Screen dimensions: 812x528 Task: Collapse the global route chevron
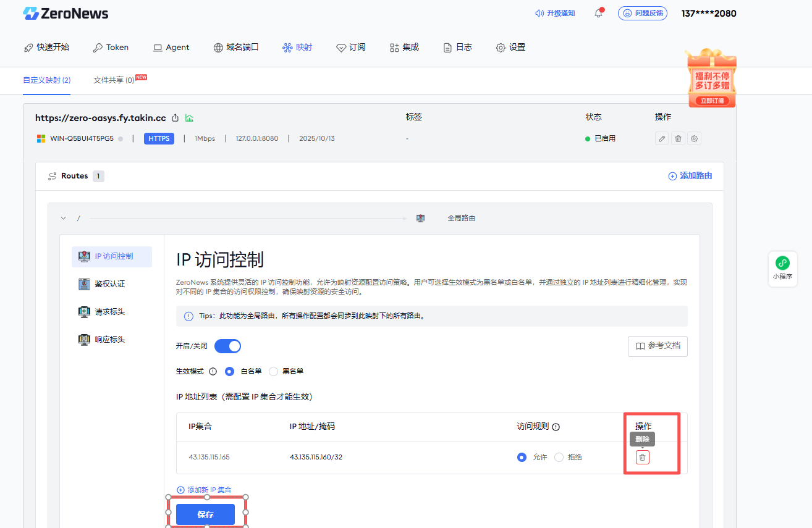(x=63, y=218)
